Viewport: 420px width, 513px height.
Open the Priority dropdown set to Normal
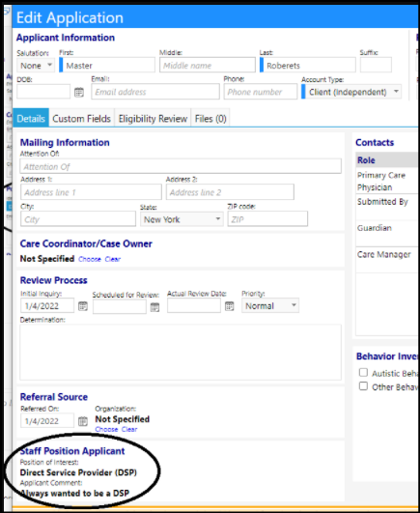coord(270,306)
